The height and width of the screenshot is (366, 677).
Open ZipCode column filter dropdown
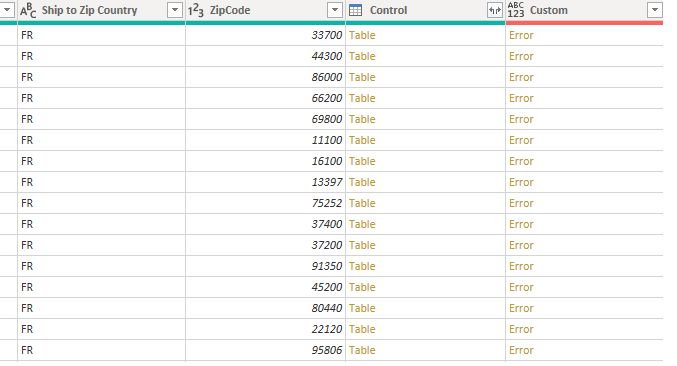335,10
